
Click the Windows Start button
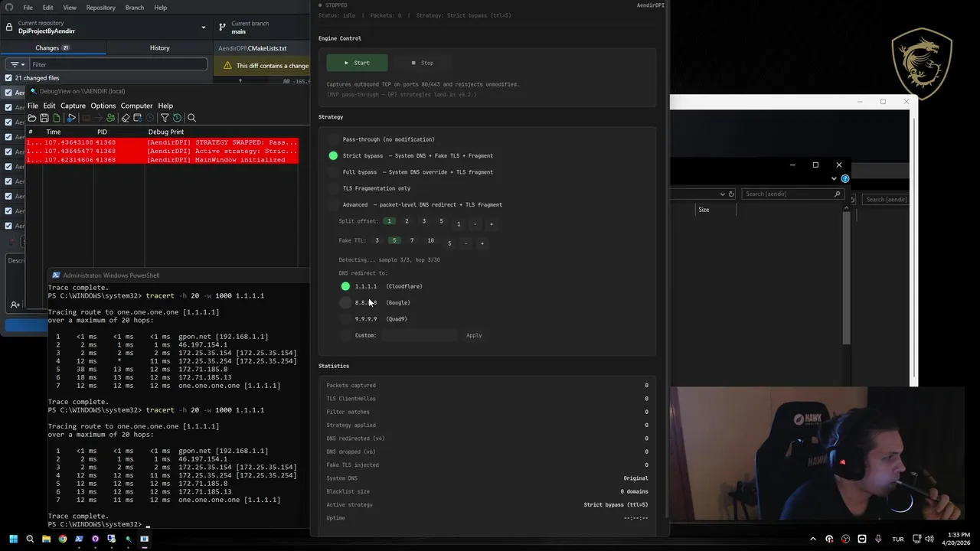[13, 539]
